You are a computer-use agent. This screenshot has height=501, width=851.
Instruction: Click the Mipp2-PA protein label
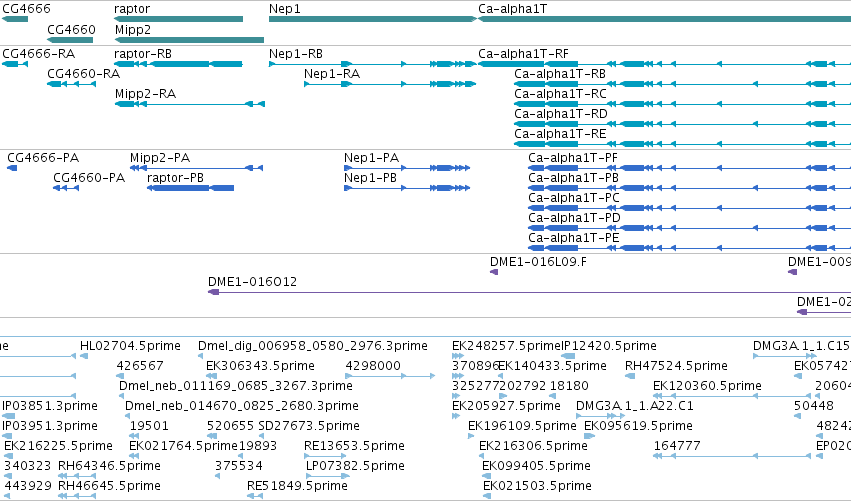(x=160, y=158)
